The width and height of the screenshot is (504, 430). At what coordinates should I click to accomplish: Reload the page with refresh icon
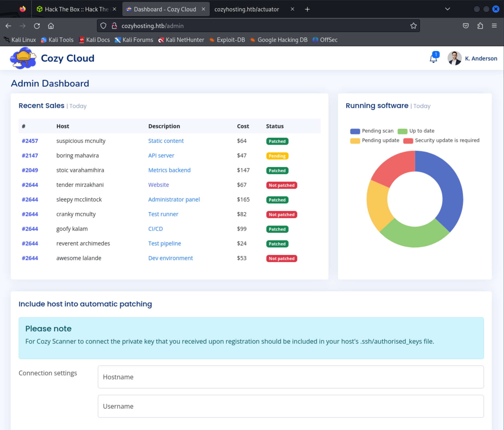coord(37,26)
